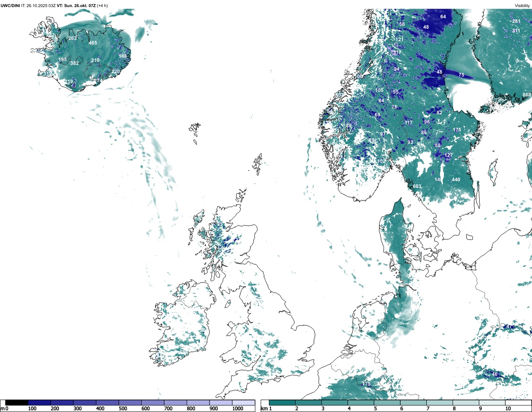Click the '96' value over Sweden
The height and width of the screenshot is (412, 532).
tap(427, 122)
